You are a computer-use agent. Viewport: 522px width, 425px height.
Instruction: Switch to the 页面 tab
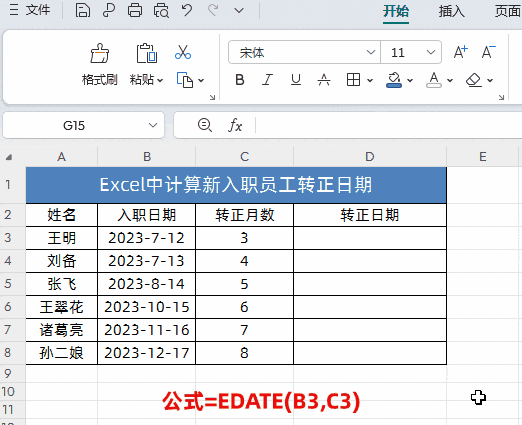(x=508, y=11)
